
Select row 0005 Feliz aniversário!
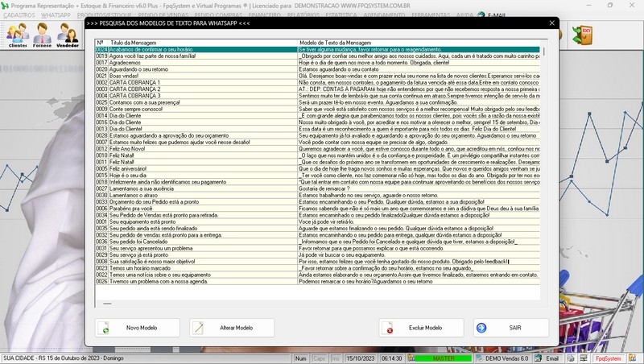click(x=317, y=168)
